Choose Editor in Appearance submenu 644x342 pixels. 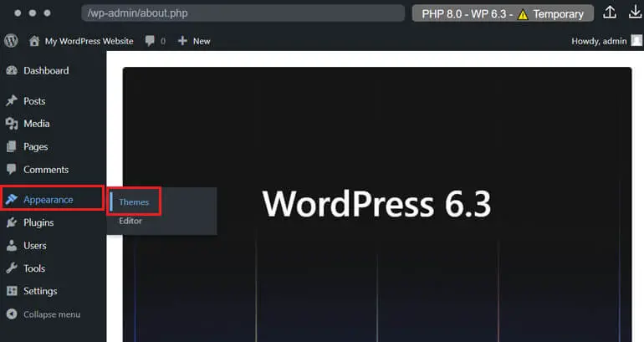130,221
